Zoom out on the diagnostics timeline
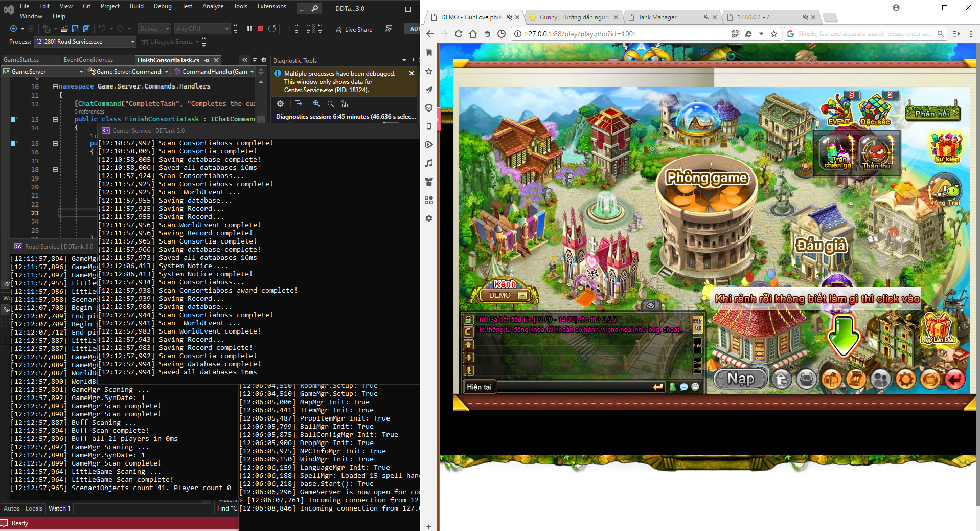 coord(331,104)
